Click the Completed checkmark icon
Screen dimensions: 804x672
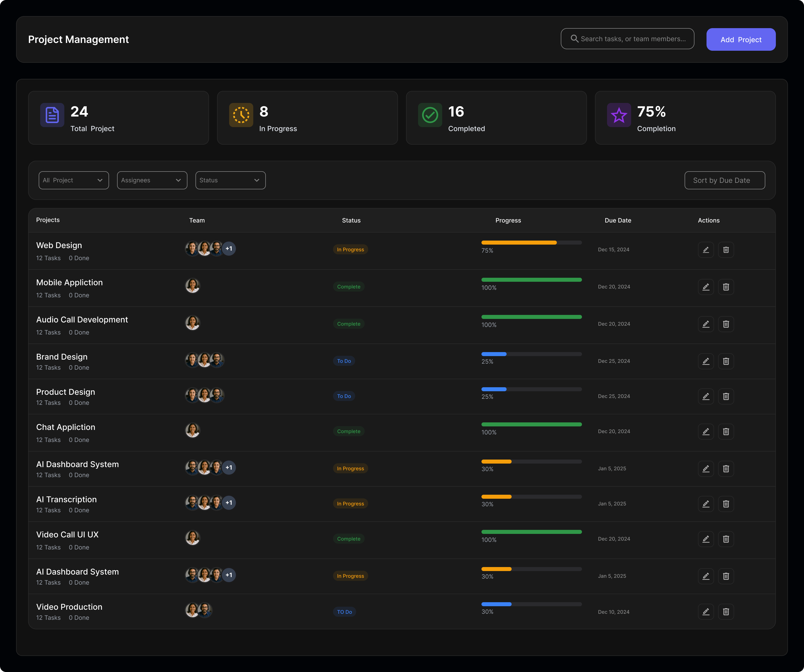[x=430, y=115]
